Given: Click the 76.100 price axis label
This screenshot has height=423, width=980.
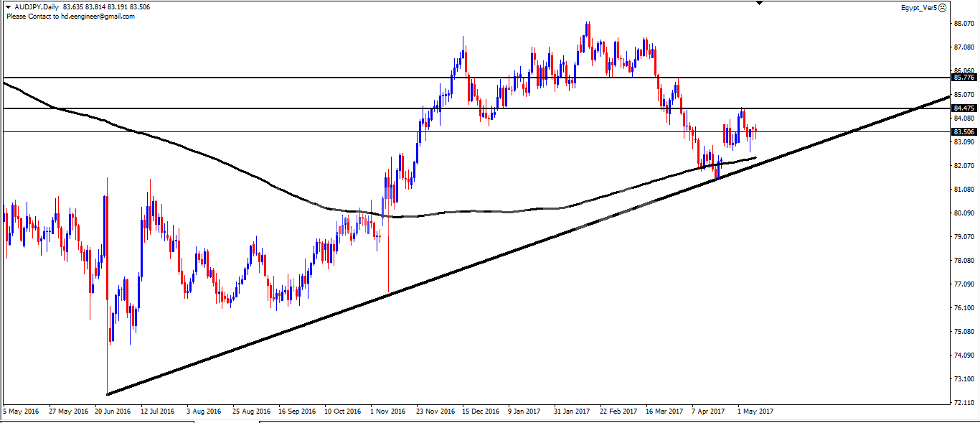Looking at the screenshot, I should coord(964,308).
